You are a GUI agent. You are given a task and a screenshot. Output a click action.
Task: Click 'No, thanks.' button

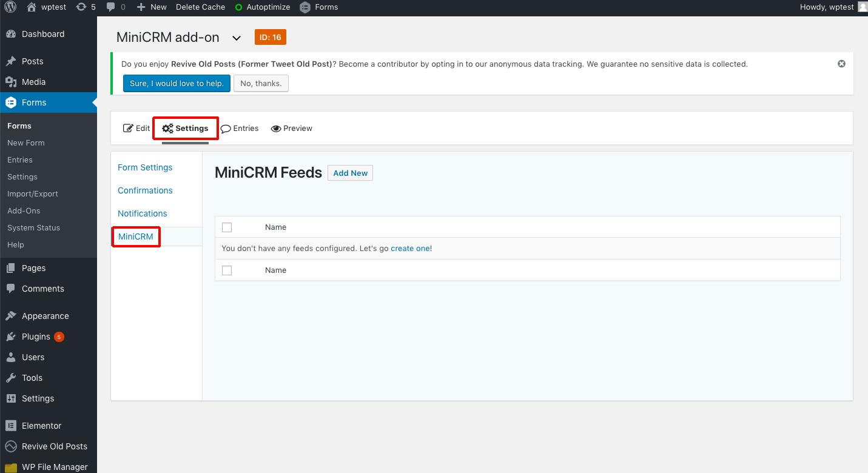tap(261, 83)
